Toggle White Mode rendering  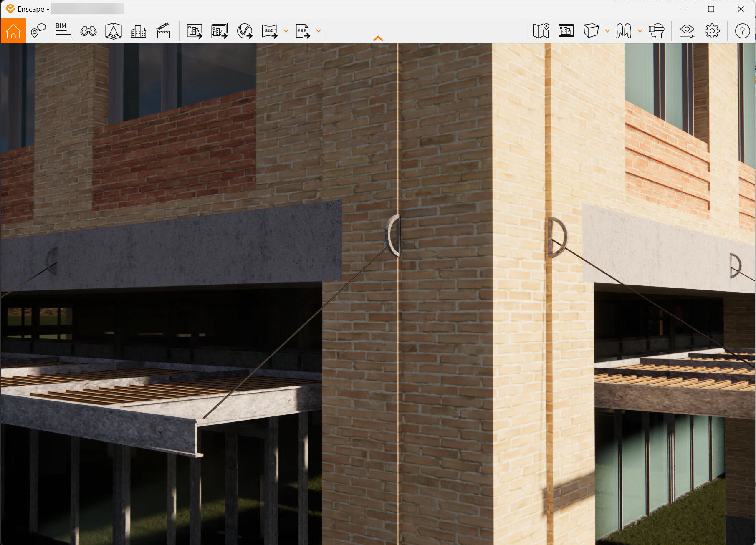pos(592,30)
